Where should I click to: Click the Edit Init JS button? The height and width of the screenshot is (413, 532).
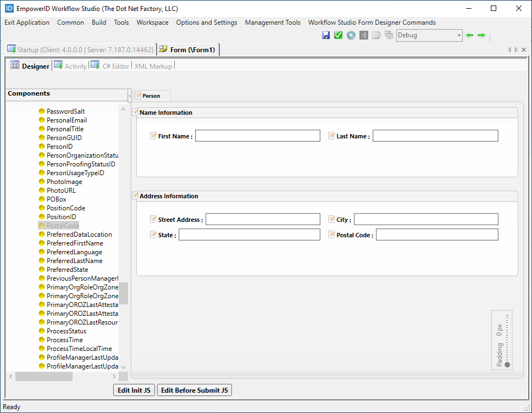134,390
